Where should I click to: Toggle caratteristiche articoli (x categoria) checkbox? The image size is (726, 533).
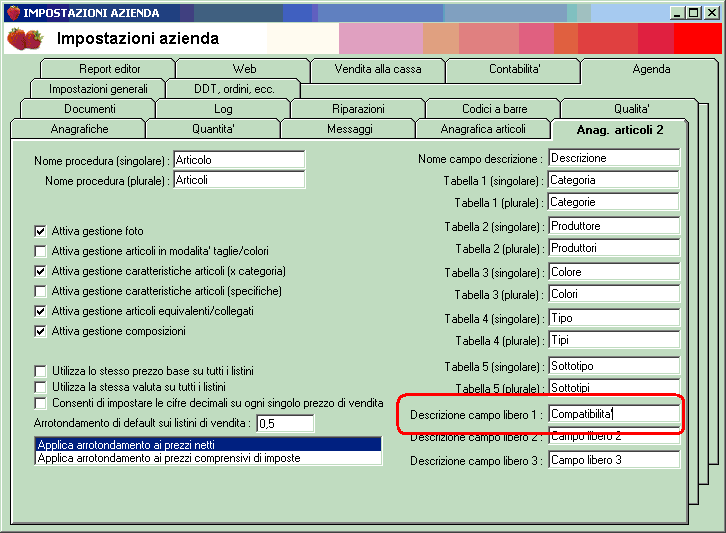pyautogui.click(x=40, y=271)
